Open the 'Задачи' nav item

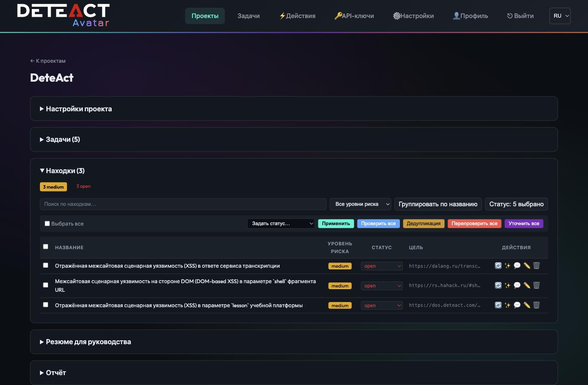[x=249, y=16]
